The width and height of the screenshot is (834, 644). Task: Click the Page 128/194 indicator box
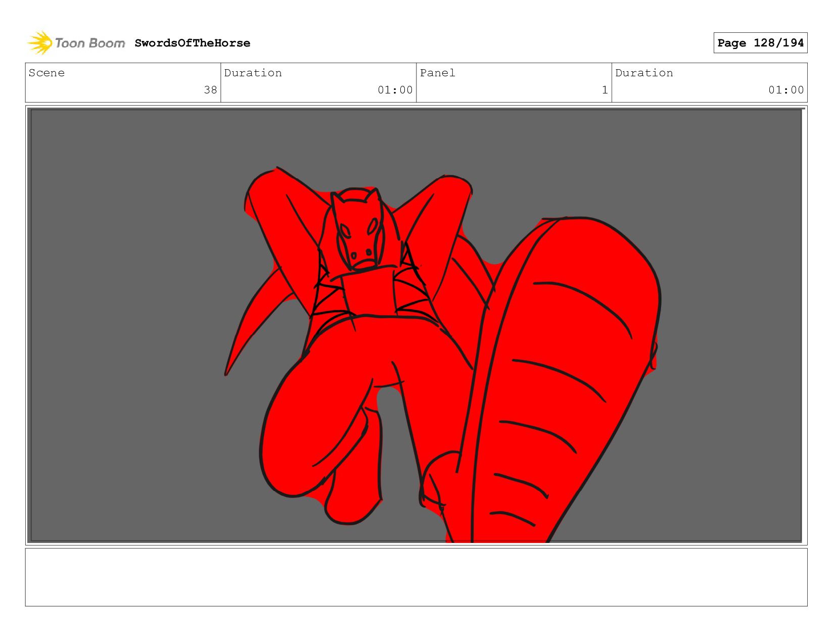760,43
